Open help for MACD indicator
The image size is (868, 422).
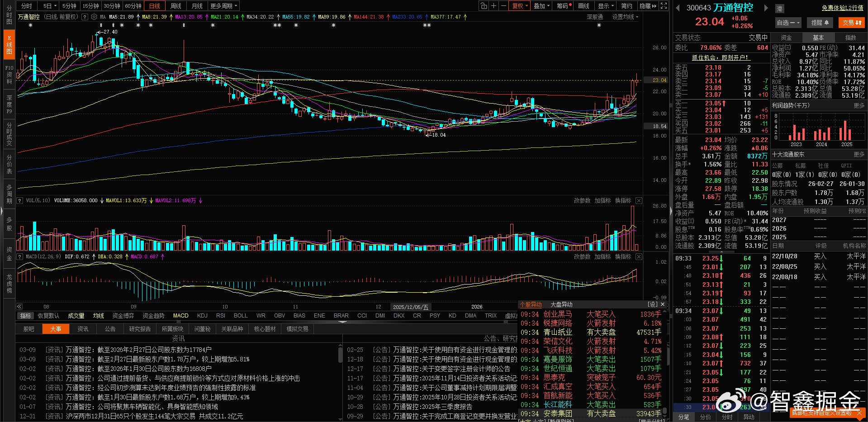tap(19, 256)
